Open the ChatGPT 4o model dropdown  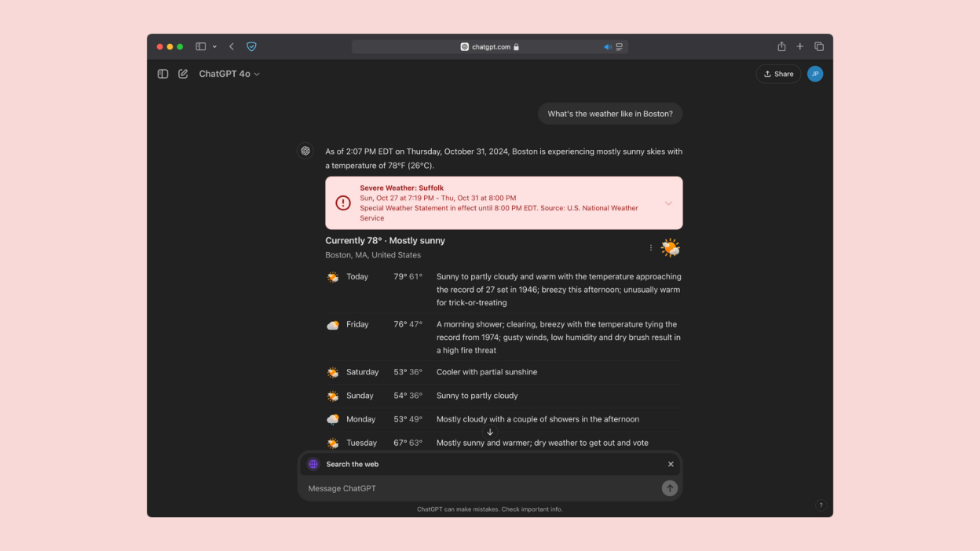[x=229, y=74]
